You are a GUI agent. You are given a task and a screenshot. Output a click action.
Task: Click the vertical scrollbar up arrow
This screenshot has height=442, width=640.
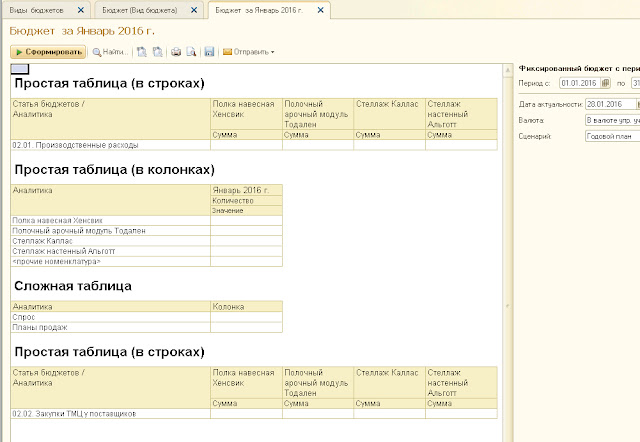coord(508,70)
